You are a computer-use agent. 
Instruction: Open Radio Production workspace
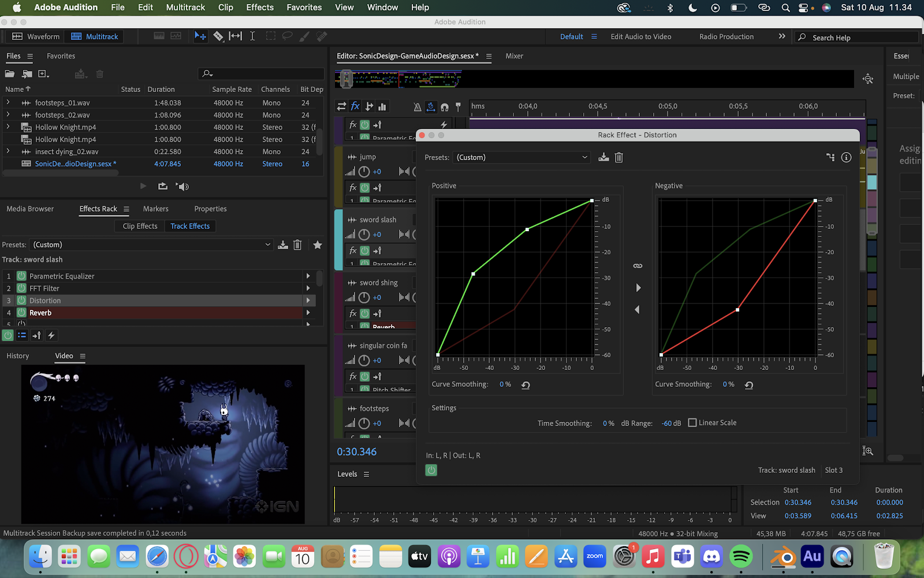click(x=726, y=36)
